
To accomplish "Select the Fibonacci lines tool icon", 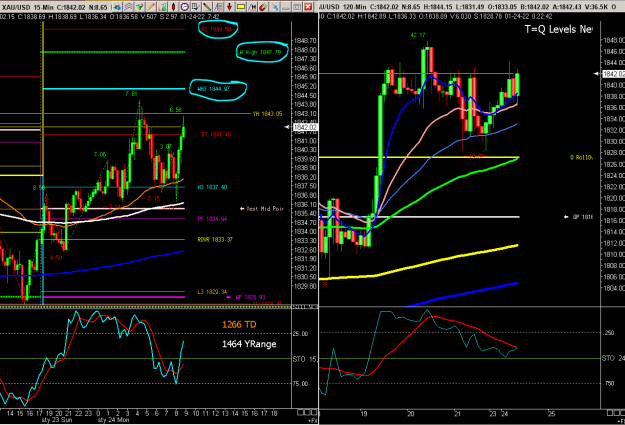I will click(218, 7).
